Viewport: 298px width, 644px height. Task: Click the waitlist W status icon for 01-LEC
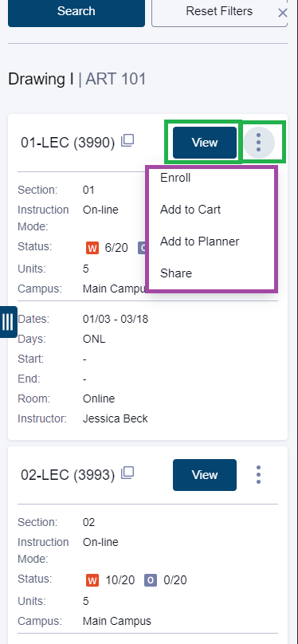click(92, 248)
